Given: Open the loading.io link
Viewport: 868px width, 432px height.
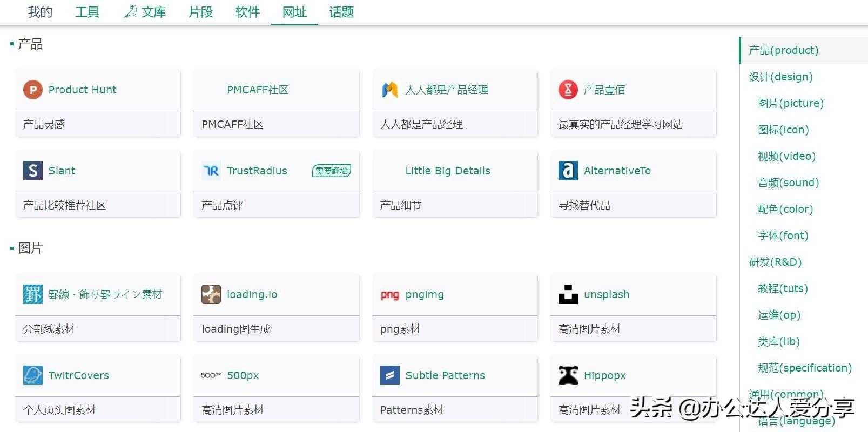Looking at the screenshot, I should (x=252, y=294).
